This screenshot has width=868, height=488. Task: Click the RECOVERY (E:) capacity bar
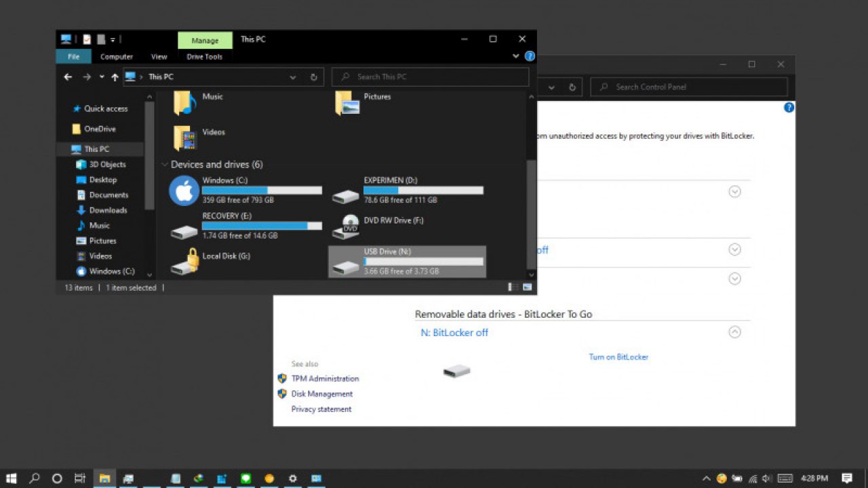262,226
